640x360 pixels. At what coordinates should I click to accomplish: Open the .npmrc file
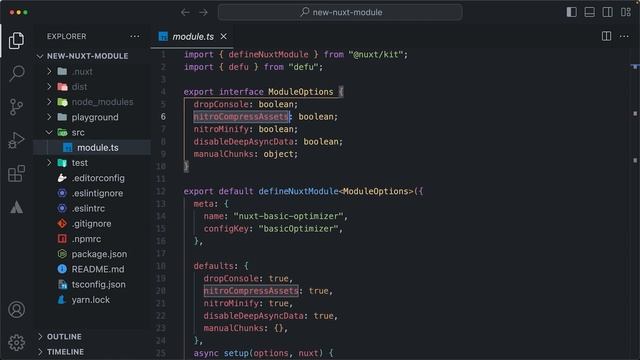[92, 239]
